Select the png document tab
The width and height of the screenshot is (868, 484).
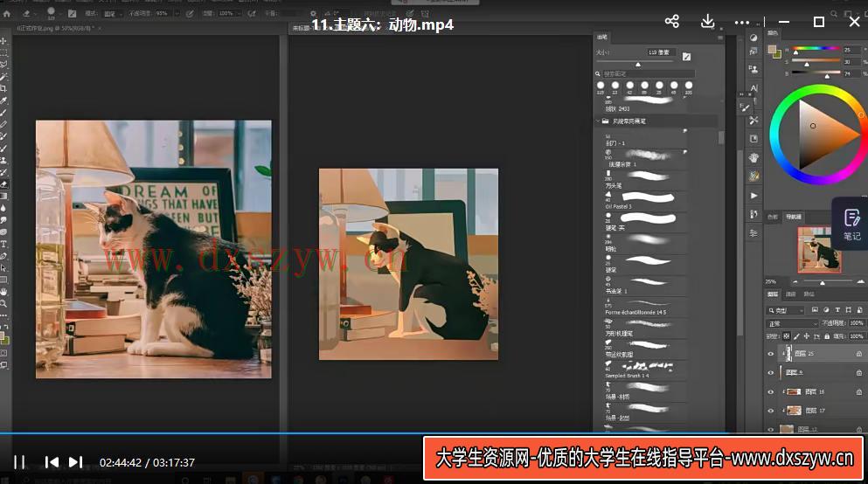[x=55, y=28]
